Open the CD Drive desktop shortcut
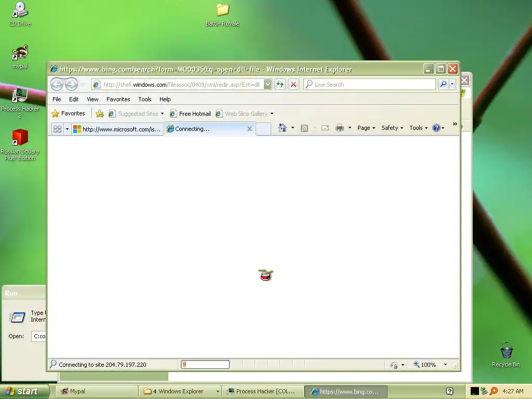Viewport: 532px width, 399px height. coord(20,14)
